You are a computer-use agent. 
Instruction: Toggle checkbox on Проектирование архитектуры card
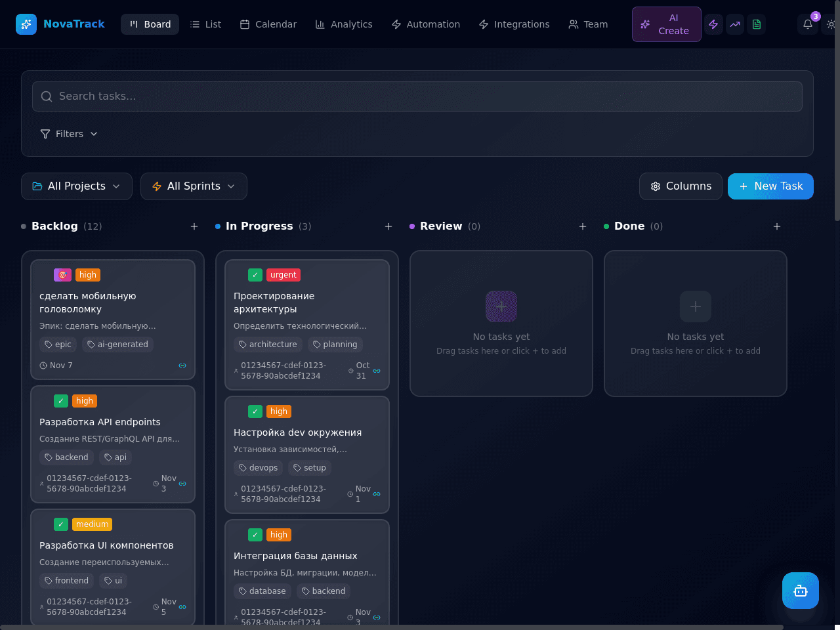tap(255, 275)
